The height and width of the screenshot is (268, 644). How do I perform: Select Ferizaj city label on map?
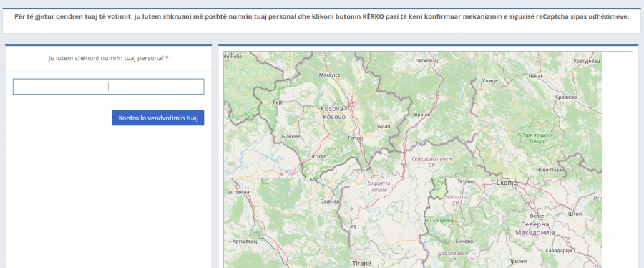(x=356, y=138)
